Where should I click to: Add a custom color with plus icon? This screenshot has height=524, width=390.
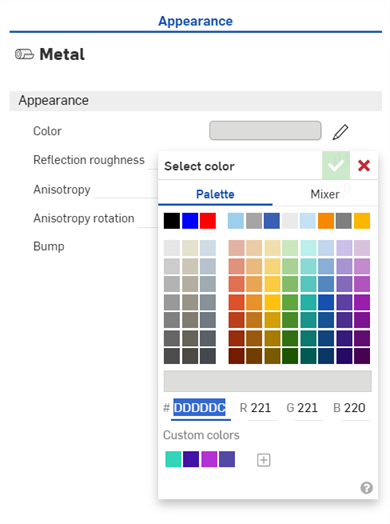pyautogui.click(x=264, y=460)
